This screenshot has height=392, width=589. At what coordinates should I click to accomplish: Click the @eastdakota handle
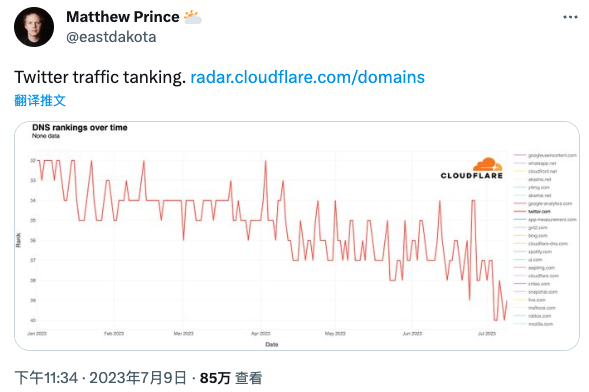coord(111,37)
